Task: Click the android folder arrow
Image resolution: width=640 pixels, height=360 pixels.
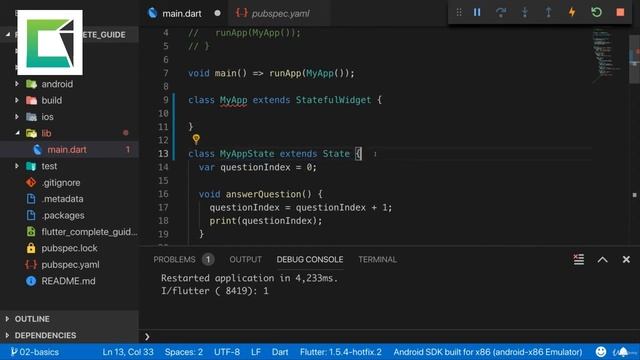Action: 17,84
